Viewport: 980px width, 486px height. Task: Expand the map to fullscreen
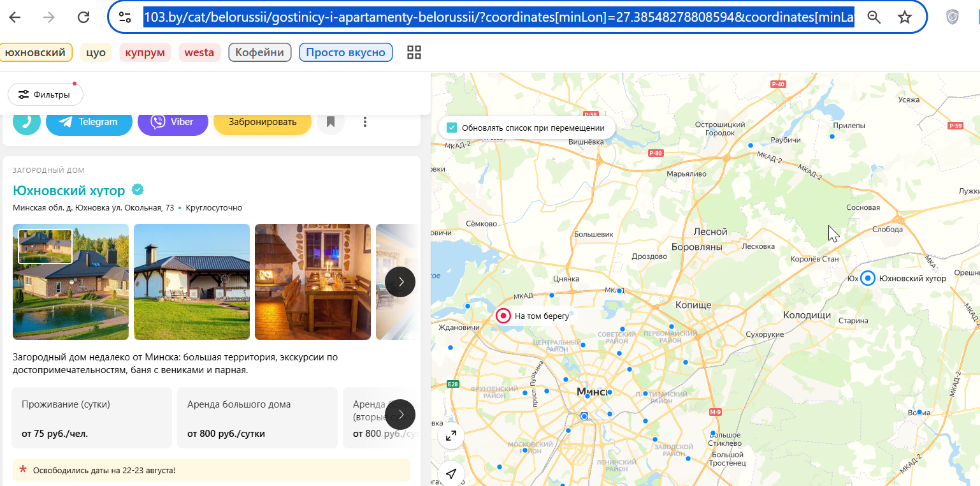(451, 436)
